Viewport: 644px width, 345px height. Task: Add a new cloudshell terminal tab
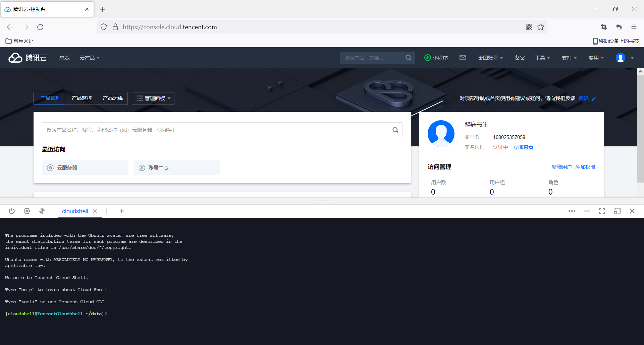122,211
